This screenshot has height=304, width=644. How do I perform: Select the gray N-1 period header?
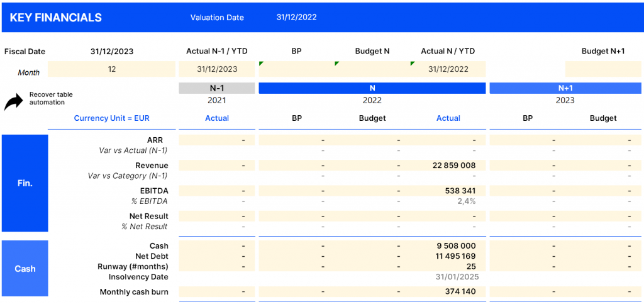217,88
